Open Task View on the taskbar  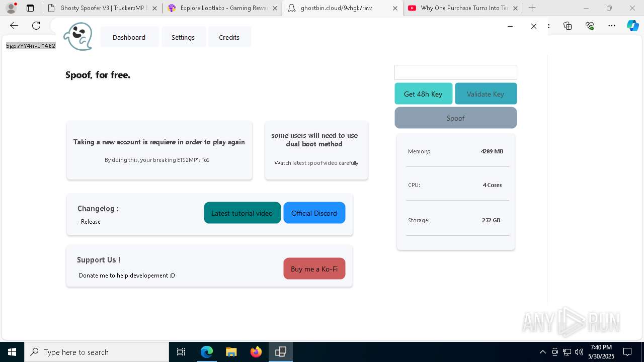click(x=181, y=352)
